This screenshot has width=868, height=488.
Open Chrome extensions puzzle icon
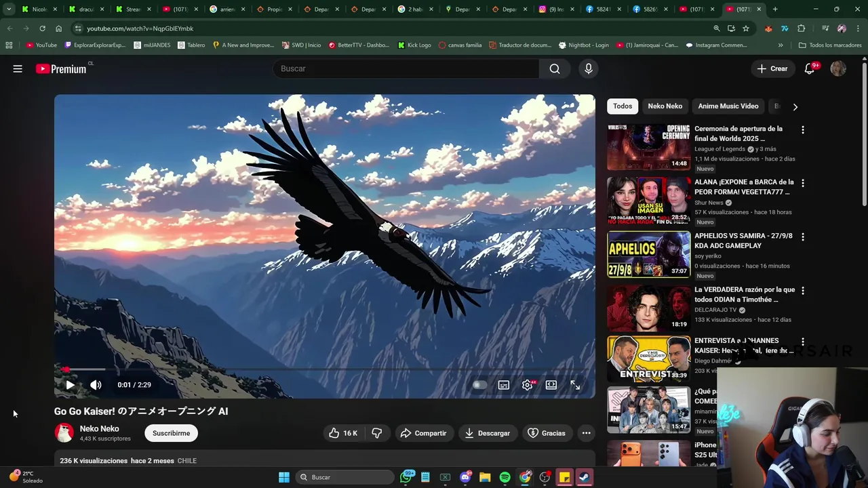pos(801,28)
